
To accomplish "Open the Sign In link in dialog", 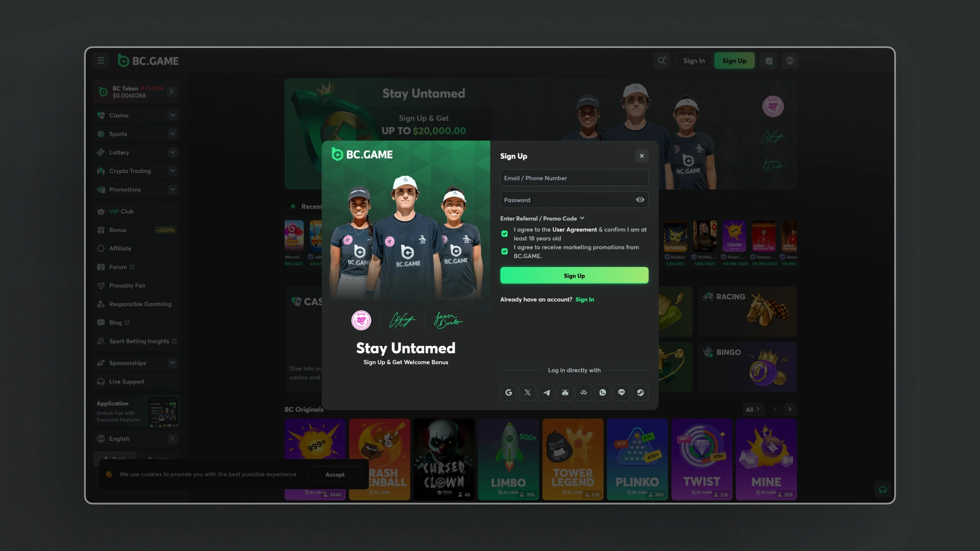I will pyautogui.click(x=584, y=299).
